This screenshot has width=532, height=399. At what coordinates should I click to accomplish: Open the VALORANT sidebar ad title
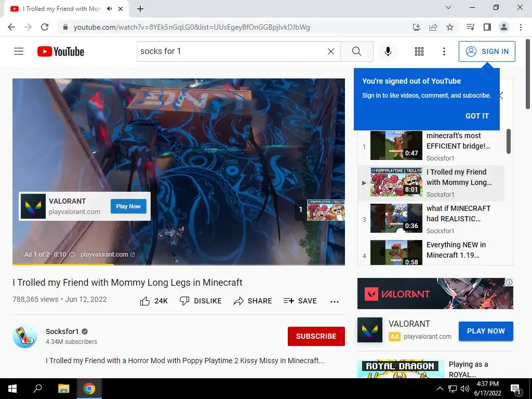409,324
